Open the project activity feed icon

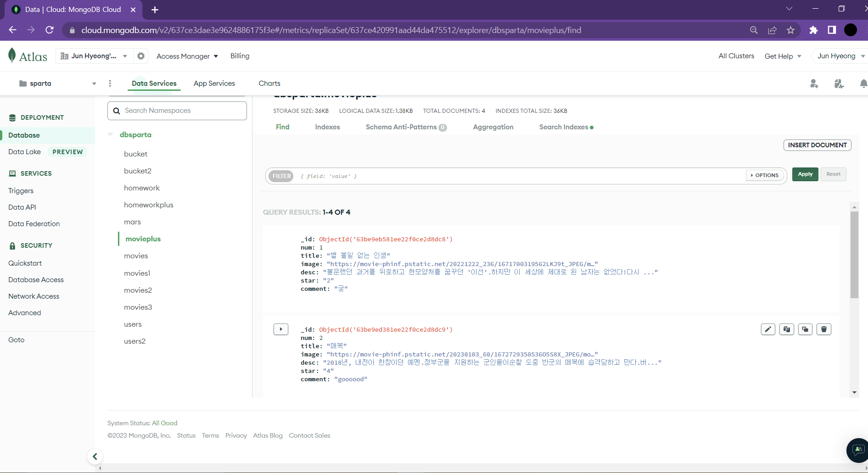point(839,83)
